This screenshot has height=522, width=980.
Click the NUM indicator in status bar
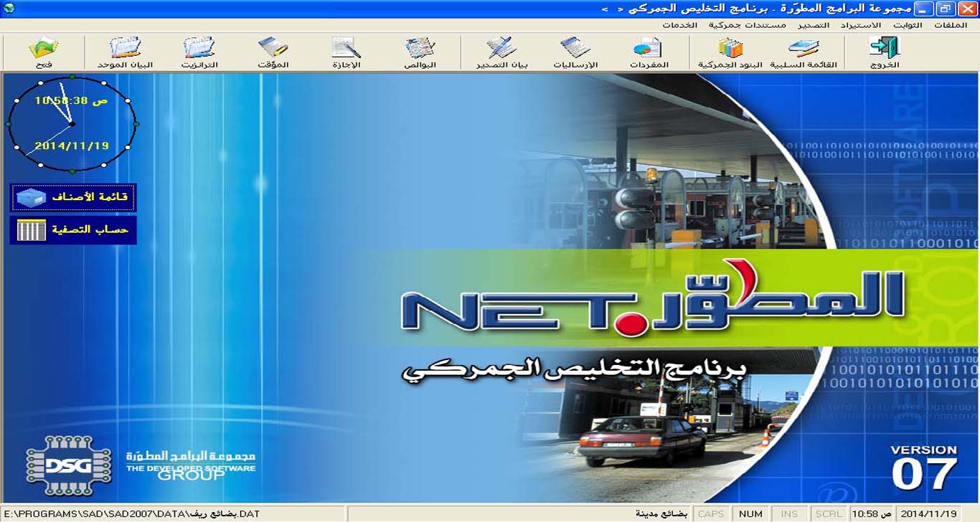coord(750,514)
